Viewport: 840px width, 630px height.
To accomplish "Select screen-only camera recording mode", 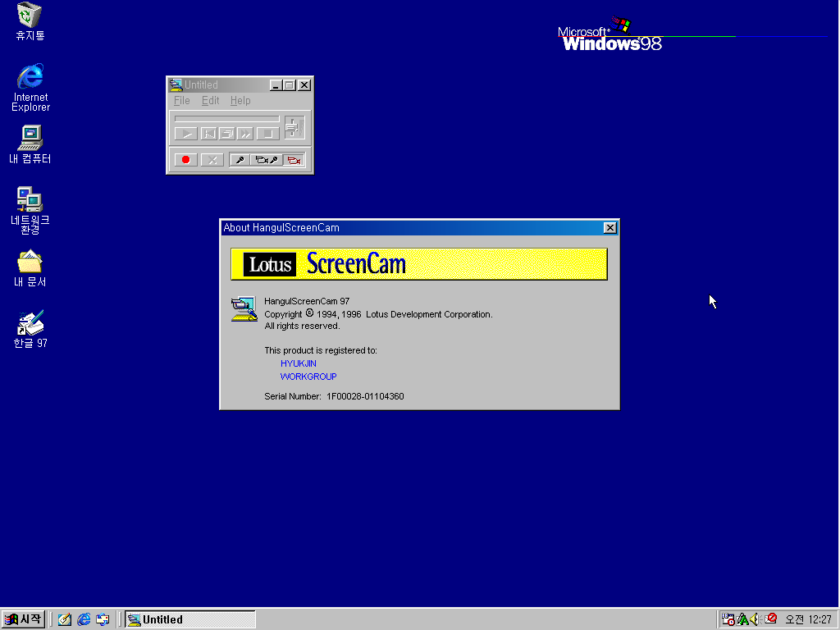I will [x=294, y=160].
